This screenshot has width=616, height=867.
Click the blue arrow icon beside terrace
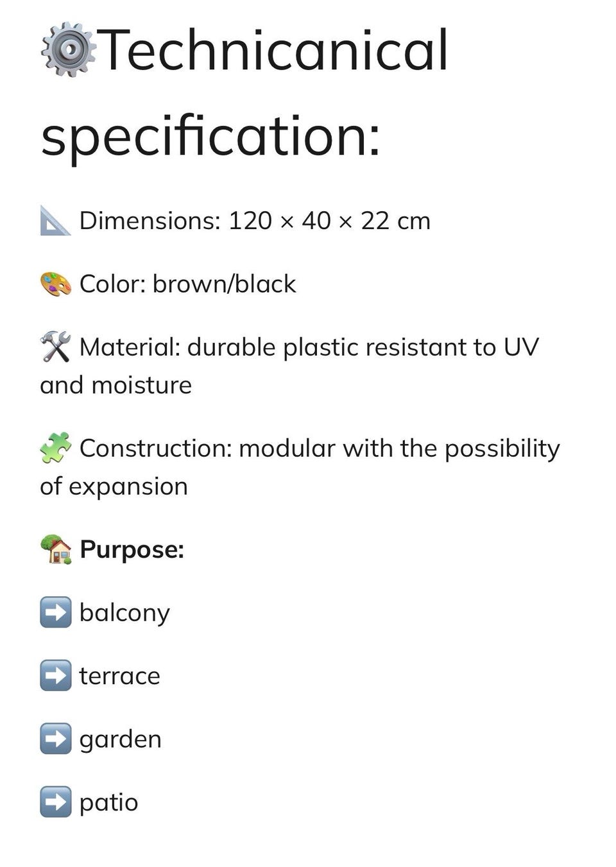pos(55,675)
